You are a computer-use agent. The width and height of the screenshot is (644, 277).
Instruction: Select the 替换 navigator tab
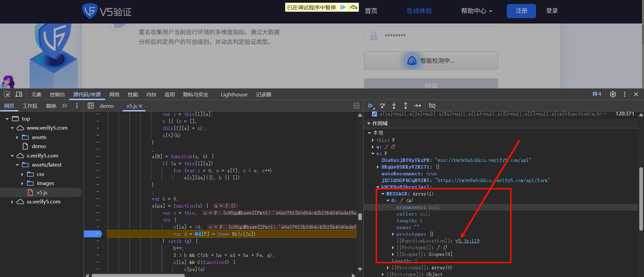[x=51, y=106]
